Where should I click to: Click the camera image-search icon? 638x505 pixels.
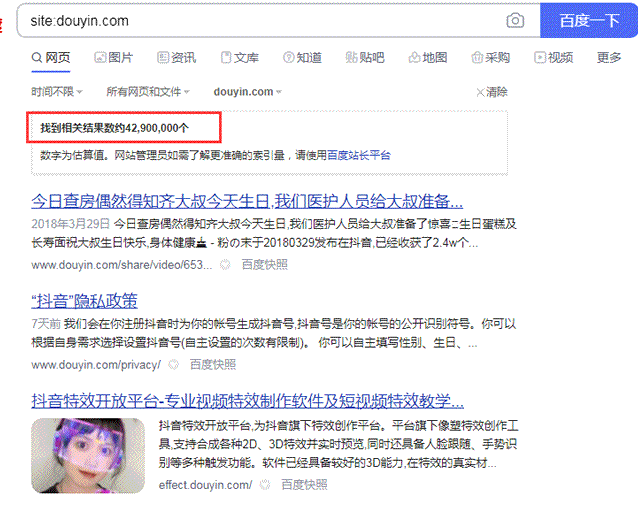click(x=515, y=20)
